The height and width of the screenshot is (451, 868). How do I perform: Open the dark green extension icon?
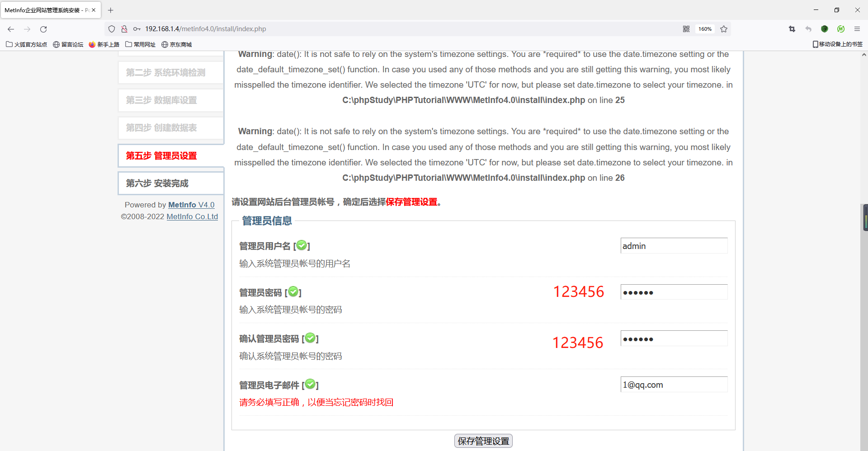[825, 29]
